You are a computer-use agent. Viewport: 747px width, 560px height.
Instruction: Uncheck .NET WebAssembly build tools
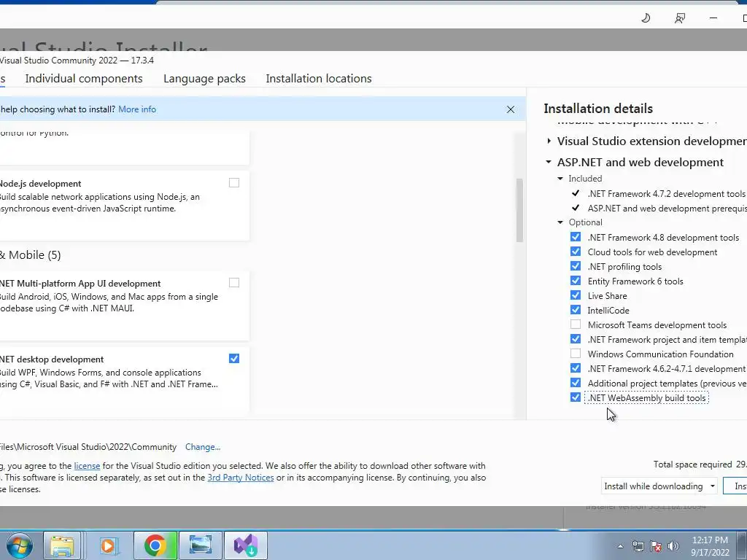tap(576, 397)
